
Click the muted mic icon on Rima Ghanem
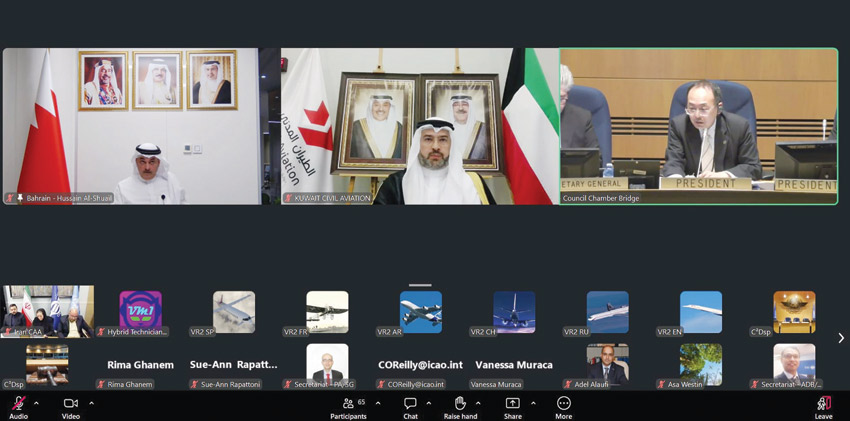coord(101,384)
